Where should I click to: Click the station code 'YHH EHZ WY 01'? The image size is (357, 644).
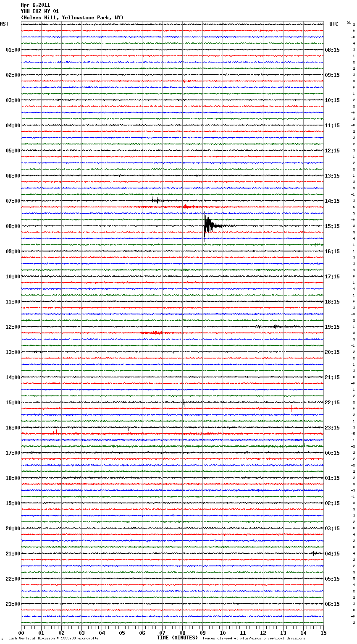tap(40, 11)
